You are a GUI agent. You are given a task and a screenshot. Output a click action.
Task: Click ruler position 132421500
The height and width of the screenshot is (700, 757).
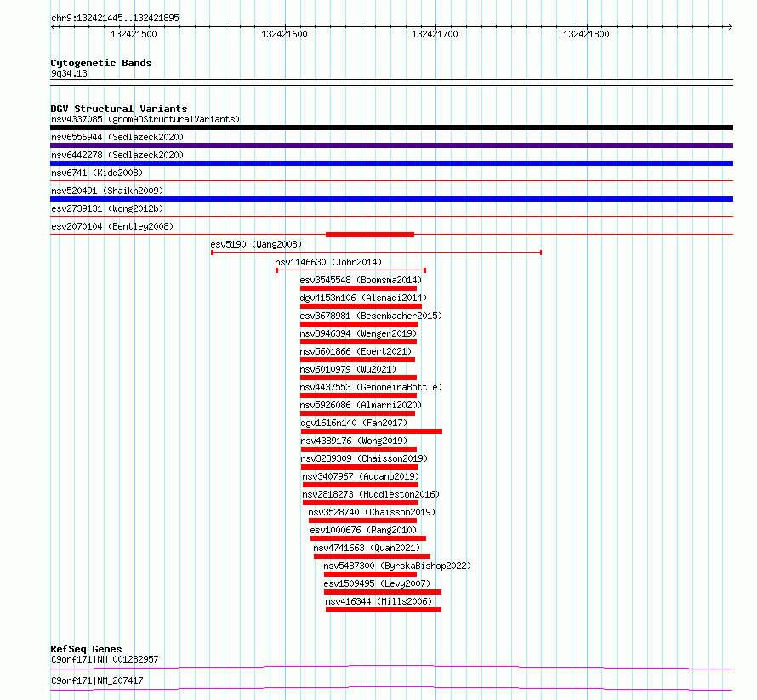coord(134,34)
